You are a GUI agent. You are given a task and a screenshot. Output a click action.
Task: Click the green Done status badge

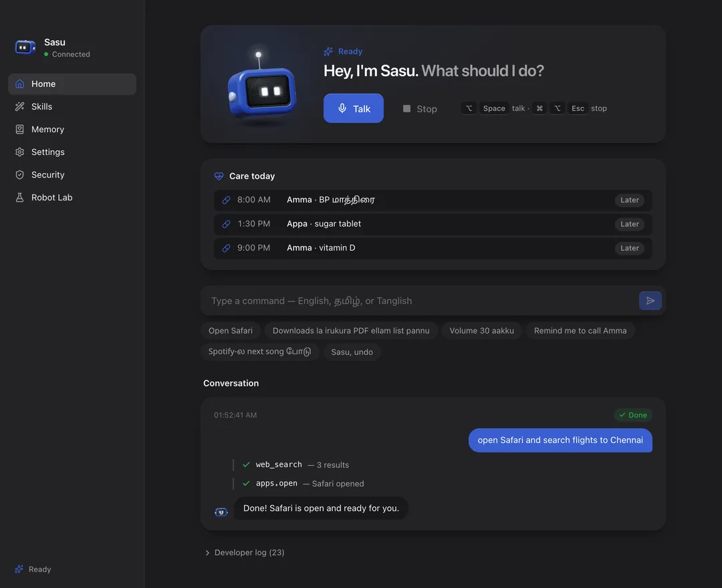pyautogui.click(x=633, y=415)
